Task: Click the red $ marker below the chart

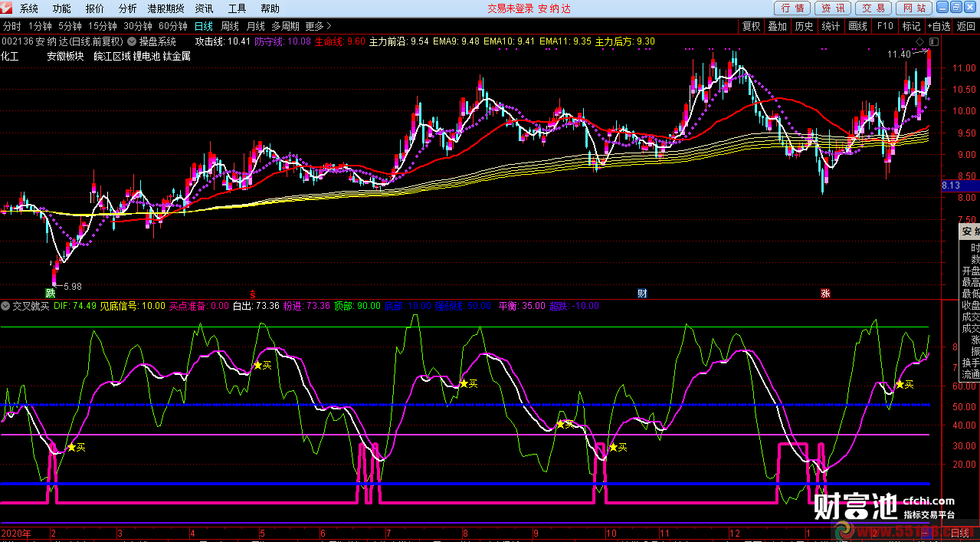Action: point(252,294)
